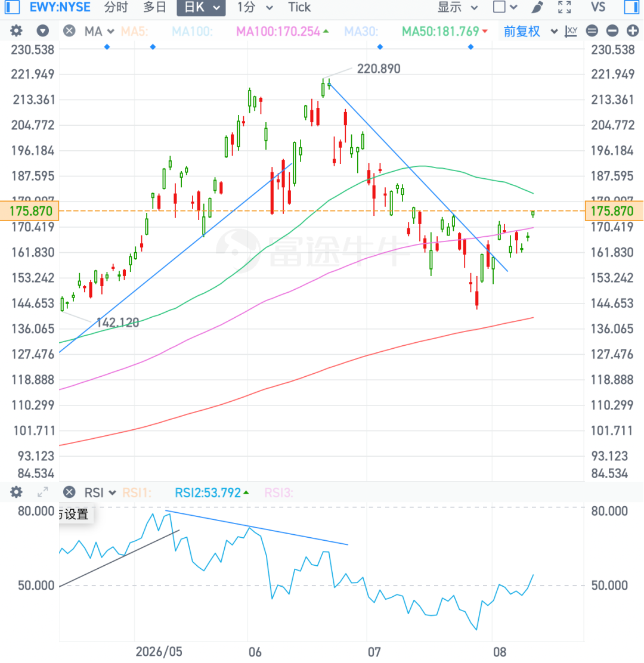The image size is (644, 663).
Task: Click the round down-arrow indicator menu icon
Action: tap(43, 31)
